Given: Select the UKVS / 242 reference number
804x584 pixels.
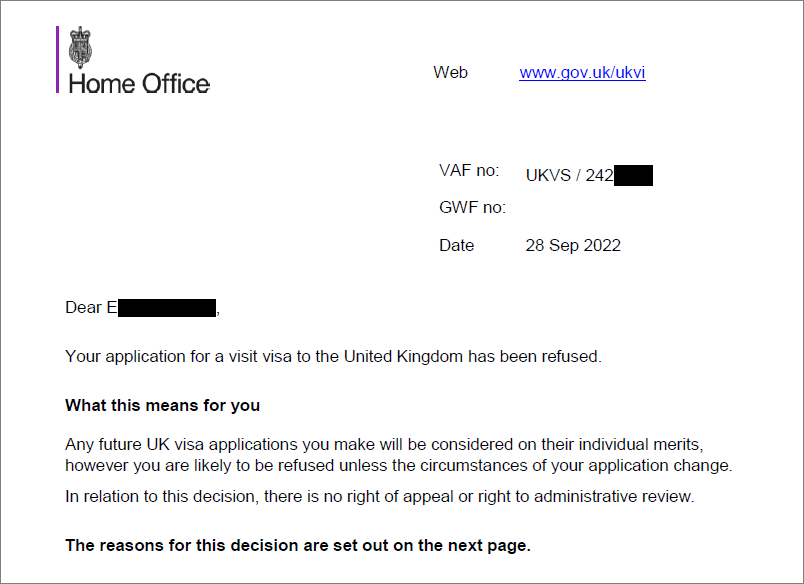Looking at the screenshot, I should tap(569, 175).
